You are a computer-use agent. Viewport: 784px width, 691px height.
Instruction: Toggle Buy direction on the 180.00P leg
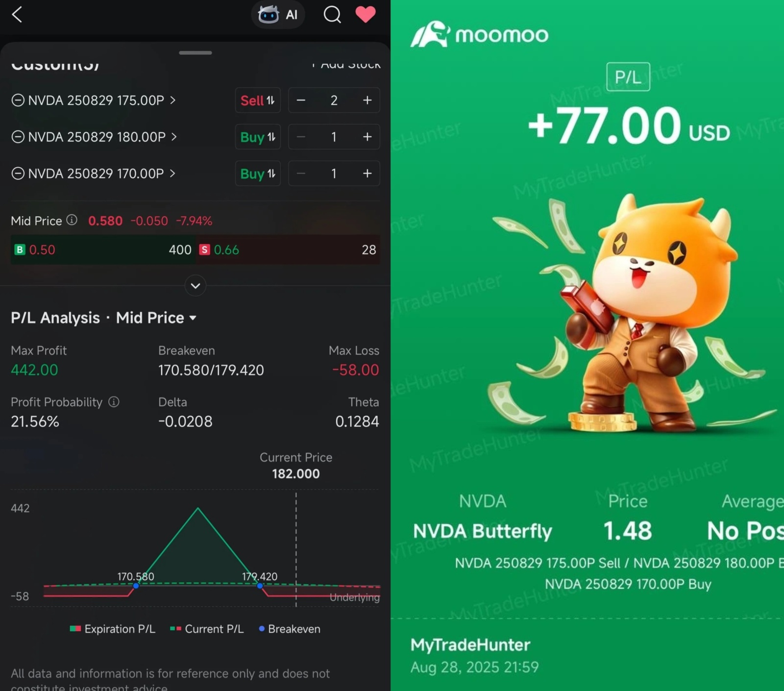point(257,137)
